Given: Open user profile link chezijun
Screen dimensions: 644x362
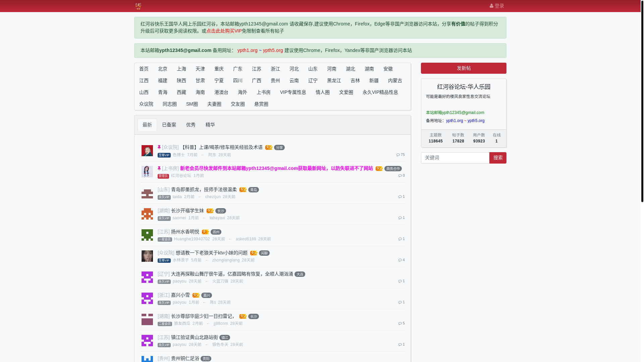Looking at the screenshot, I should 213,197.
